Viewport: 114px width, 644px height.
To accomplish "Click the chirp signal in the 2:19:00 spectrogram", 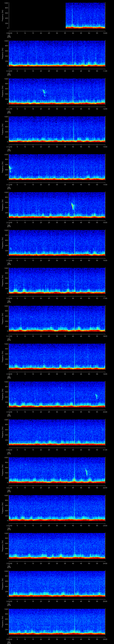I will click(96, 396).
